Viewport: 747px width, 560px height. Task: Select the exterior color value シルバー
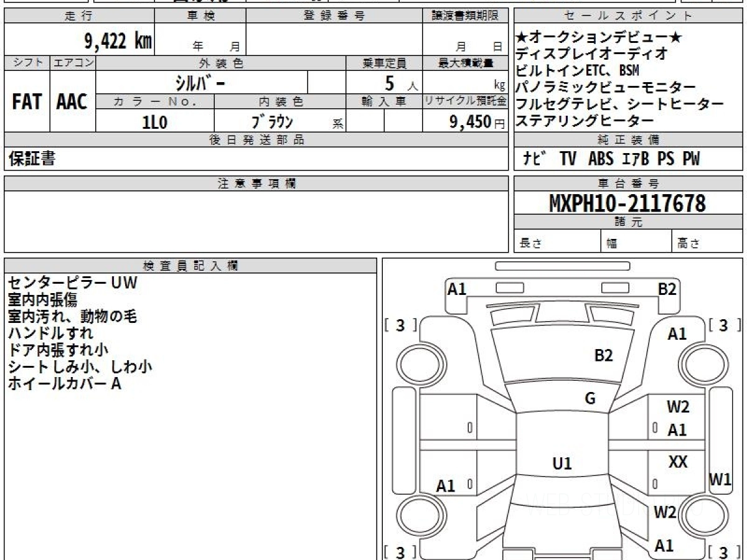pos(199,82)
